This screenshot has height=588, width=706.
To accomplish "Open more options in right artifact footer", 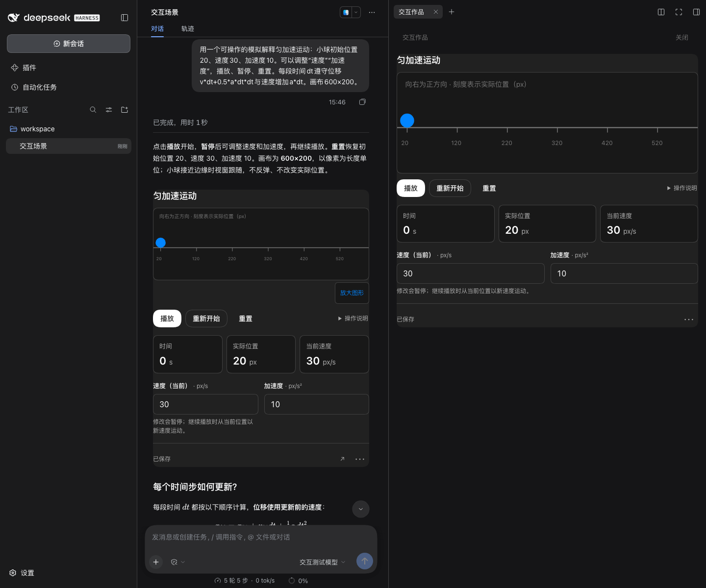I will (x=689, y=319).
